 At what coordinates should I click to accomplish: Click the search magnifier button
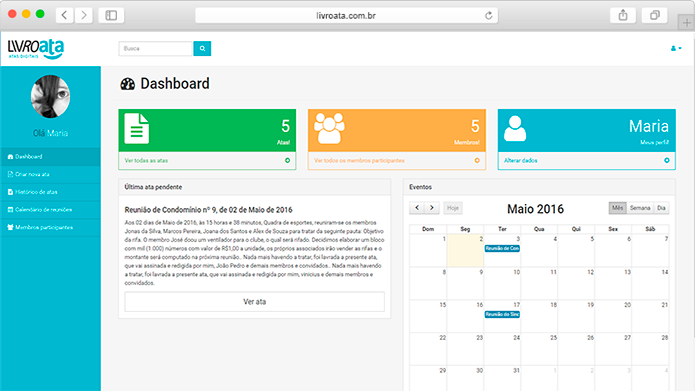click(x=202, y=49)
